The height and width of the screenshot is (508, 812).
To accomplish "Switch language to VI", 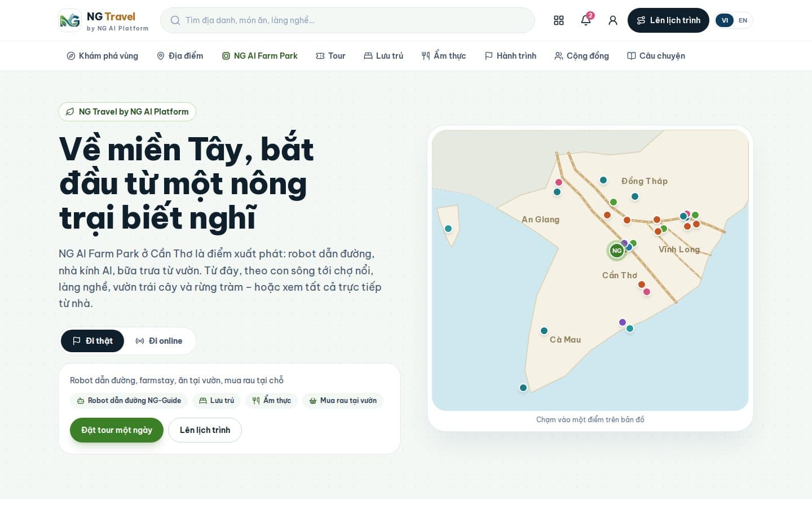I will (x=725, y=20).
